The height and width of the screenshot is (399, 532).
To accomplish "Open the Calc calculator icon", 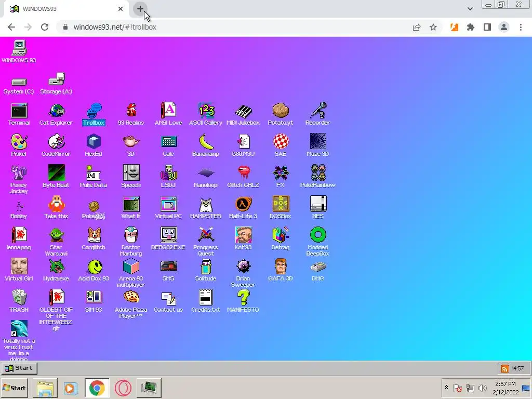I will pos(168,145).
